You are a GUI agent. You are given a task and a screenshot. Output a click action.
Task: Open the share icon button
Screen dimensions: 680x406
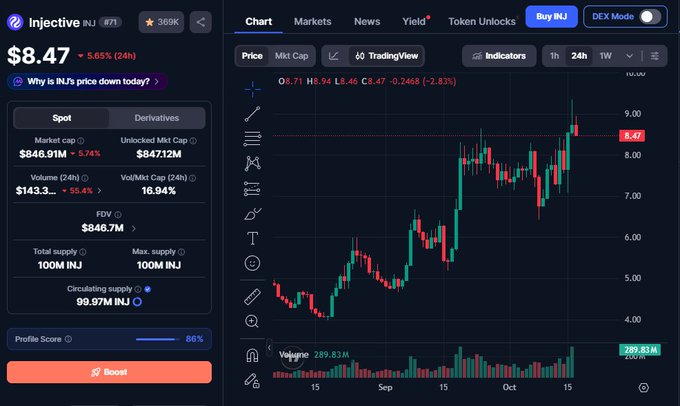click(x=200, y=22)
